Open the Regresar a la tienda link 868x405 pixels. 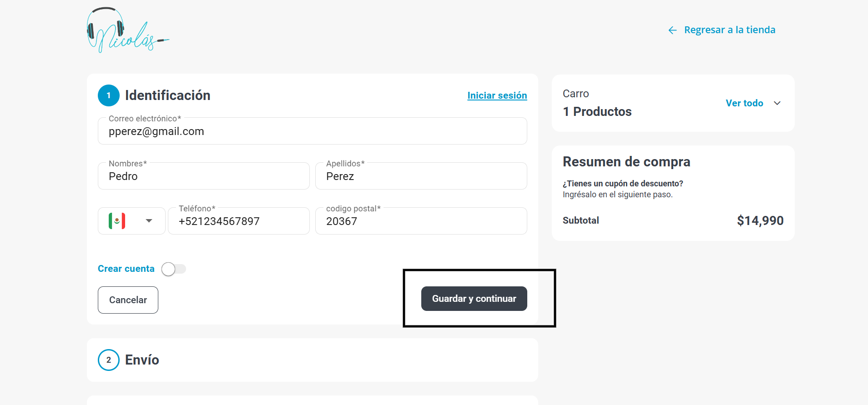(x=730, y=30)
